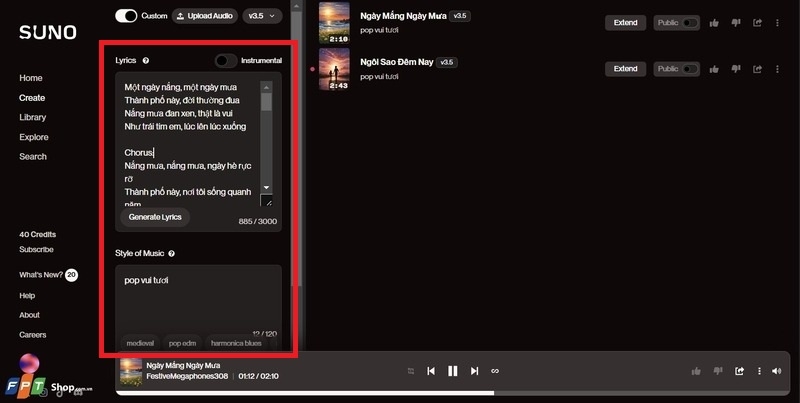The width and height of the screenshot is (800, 403).
Task: Click the Lyrics help question icon
Action: 146,61
